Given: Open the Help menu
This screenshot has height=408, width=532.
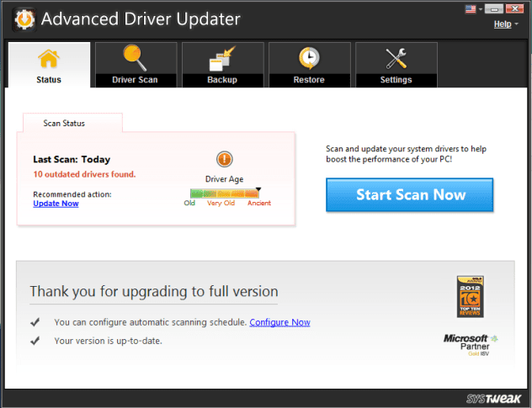Looking at the screenshot, I should point(503,24).
